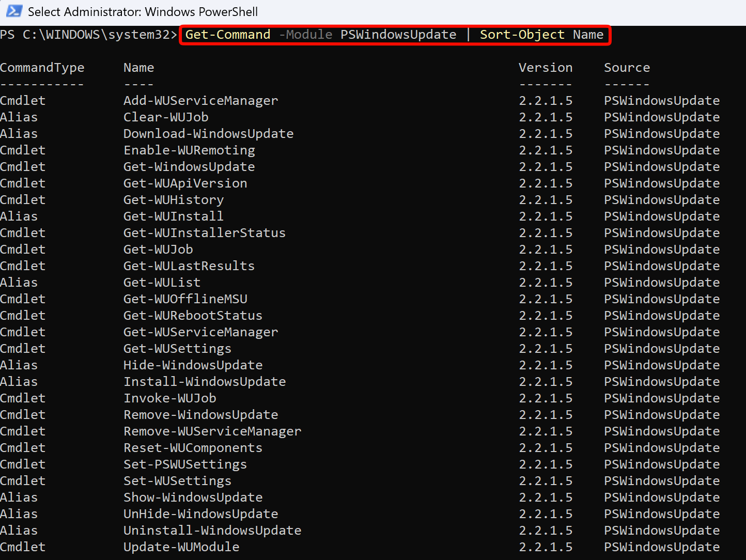Screen dimensions: 746x560
Task: Select the 'Remove-WUServiceManager' name
Action: tap(212, 431)
